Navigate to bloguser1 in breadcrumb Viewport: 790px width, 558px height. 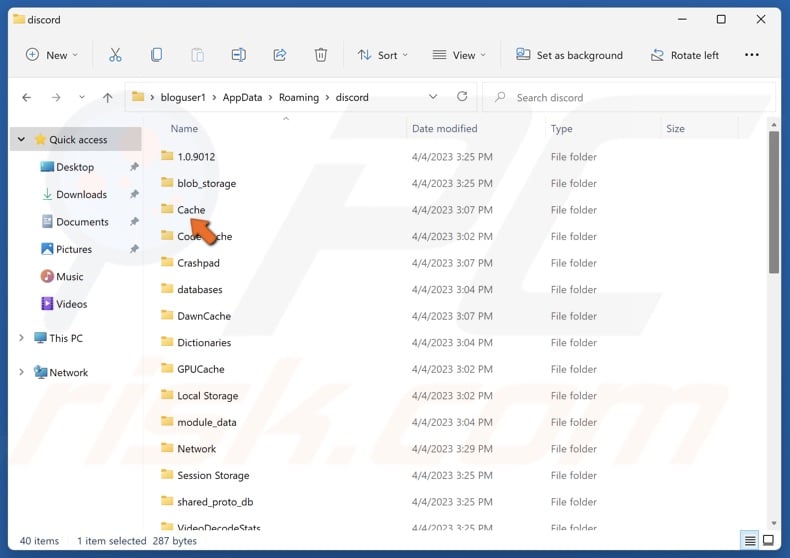183,97
